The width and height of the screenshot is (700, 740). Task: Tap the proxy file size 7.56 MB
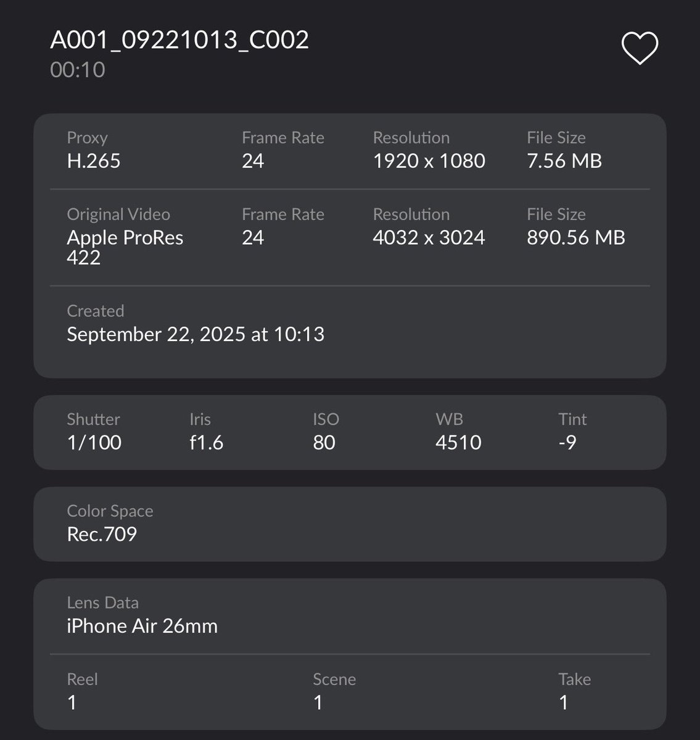point(564,161)
